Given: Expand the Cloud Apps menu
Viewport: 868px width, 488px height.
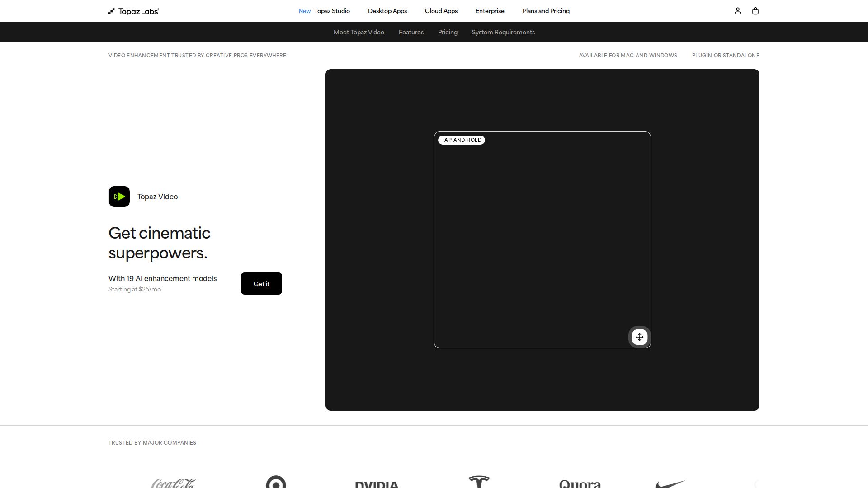Looking at the screenshot, I should pos(441,11).
